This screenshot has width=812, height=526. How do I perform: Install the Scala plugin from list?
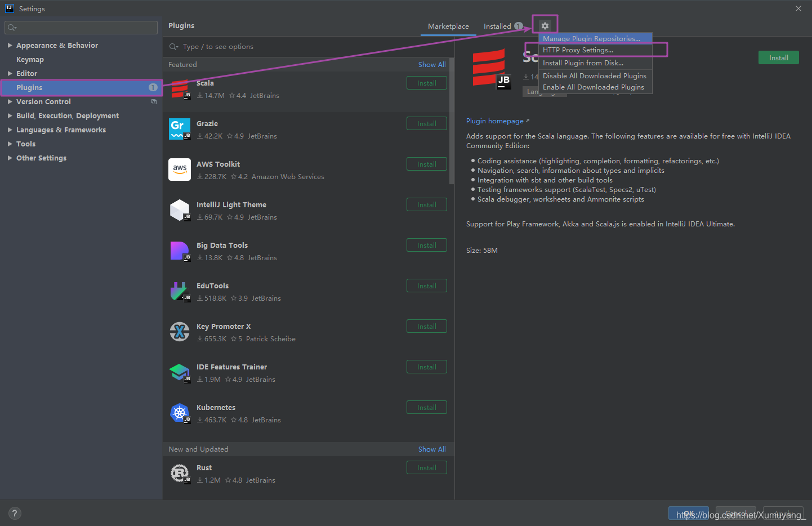(x=426, y=83)
